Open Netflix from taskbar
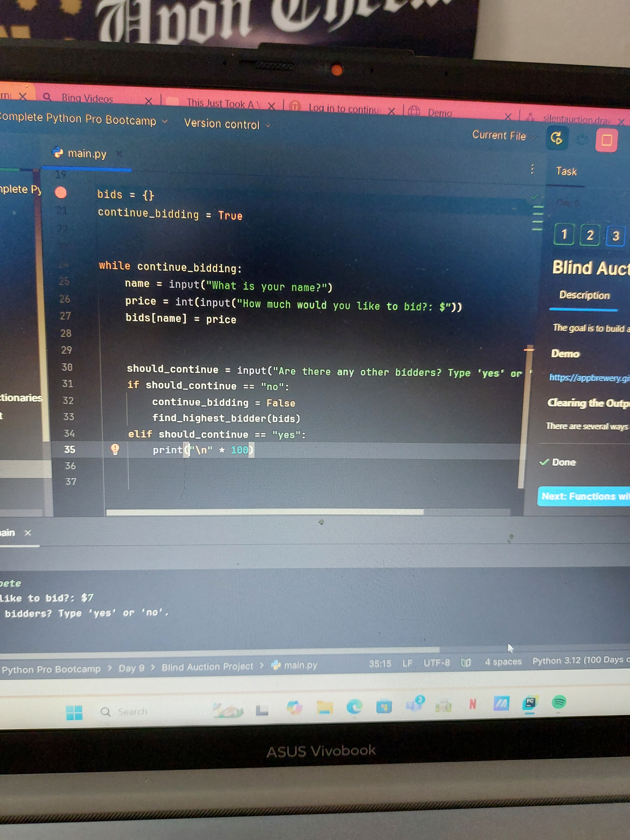Image resolution: width=630 pixels, height=840 pixels. click(472, 704)
